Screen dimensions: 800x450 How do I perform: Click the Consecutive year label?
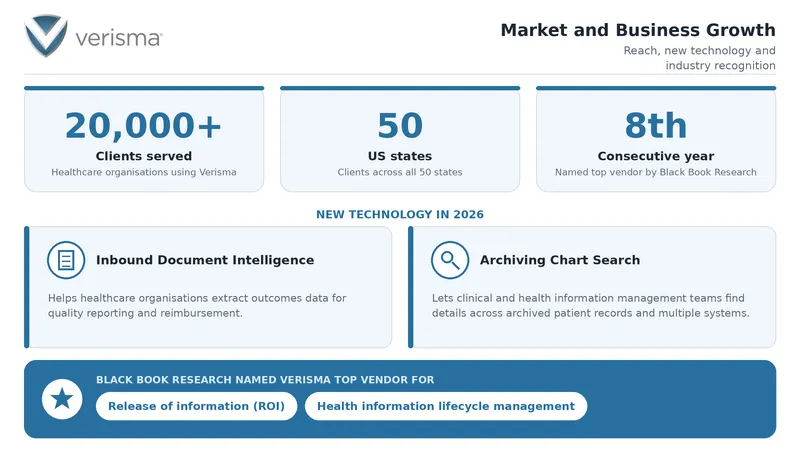(x=656, y=156)
